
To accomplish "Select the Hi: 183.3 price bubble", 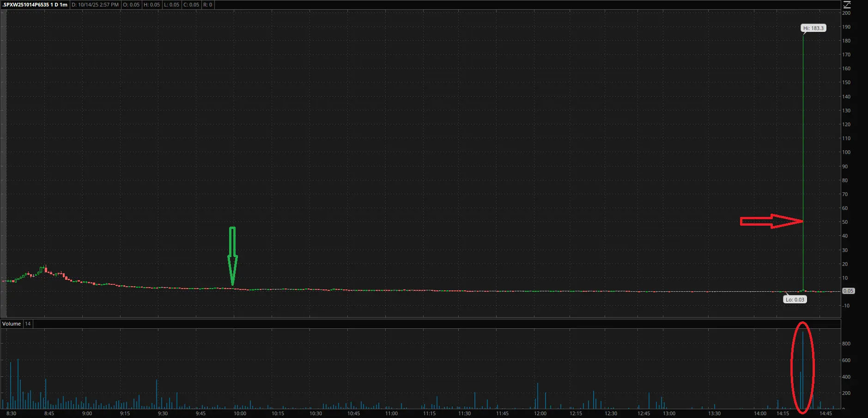I will tap(813, 28).
